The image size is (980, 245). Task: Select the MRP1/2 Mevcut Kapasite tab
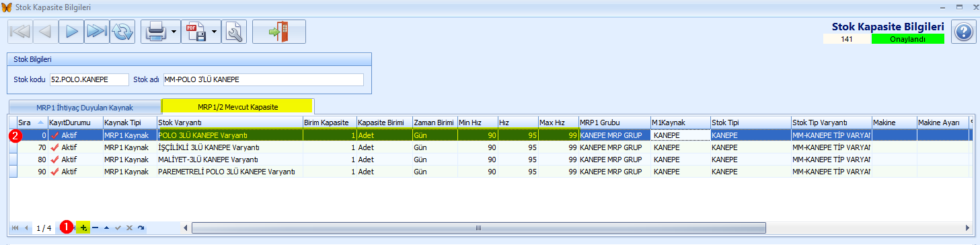pyautogui.click(x=238, y=106)
